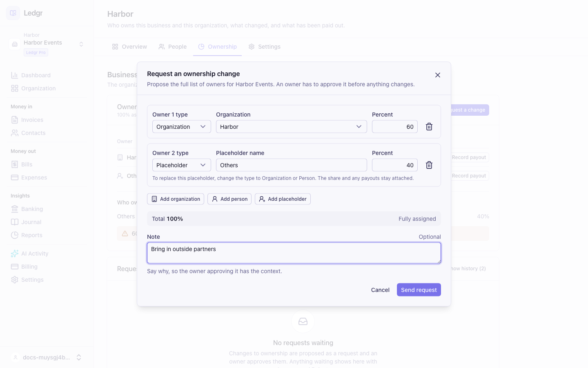Click the AI Activity sparkle icon

15,254
